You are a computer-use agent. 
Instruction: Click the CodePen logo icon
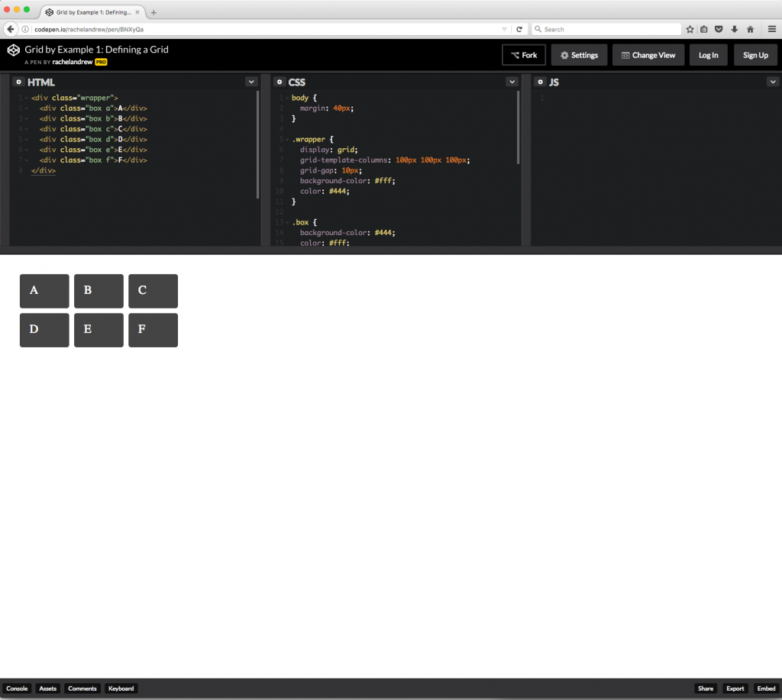pyautogui.click(x=13, y=50)
